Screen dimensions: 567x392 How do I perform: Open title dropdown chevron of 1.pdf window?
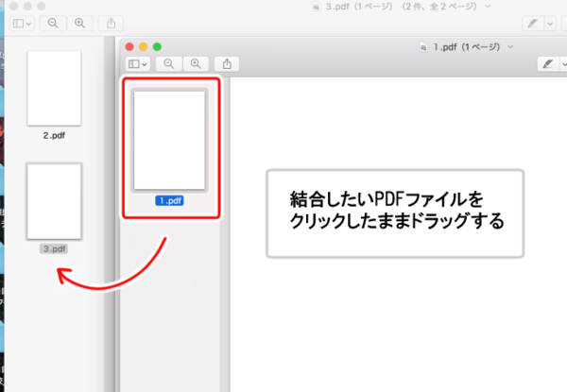[510, 47]
